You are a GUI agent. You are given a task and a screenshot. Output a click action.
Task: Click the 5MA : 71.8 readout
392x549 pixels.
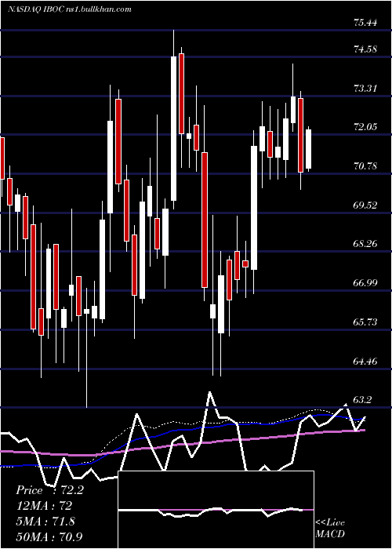point(45,522)
